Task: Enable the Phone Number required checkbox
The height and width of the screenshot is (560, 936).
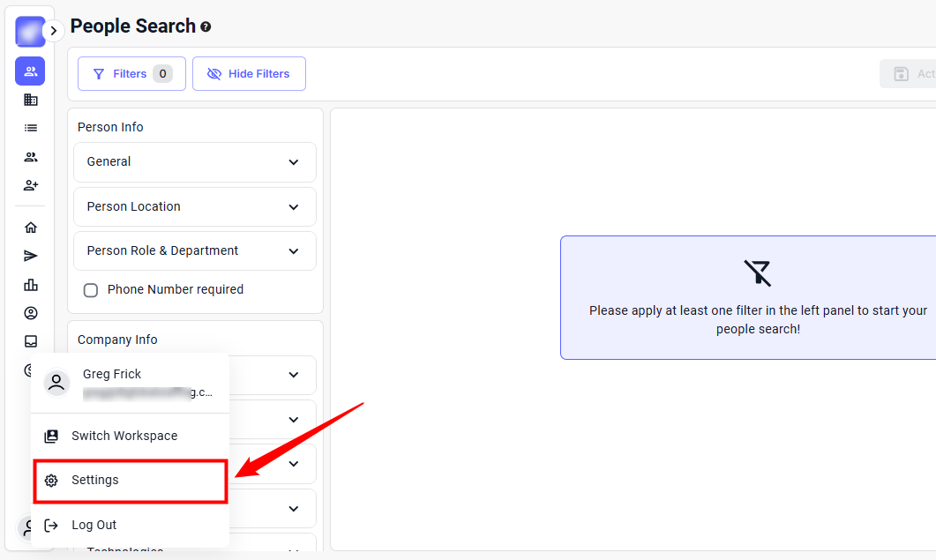Action: tap(90, 290)
